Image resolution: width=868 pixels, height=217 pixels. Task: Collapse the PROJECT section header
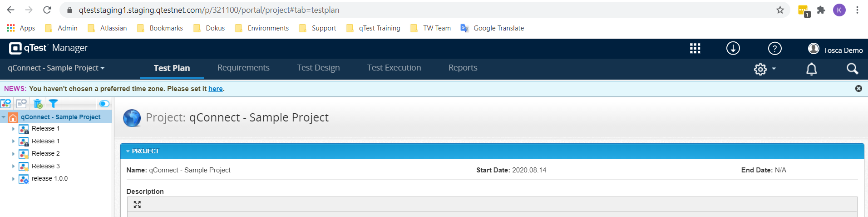click(492, 151)
